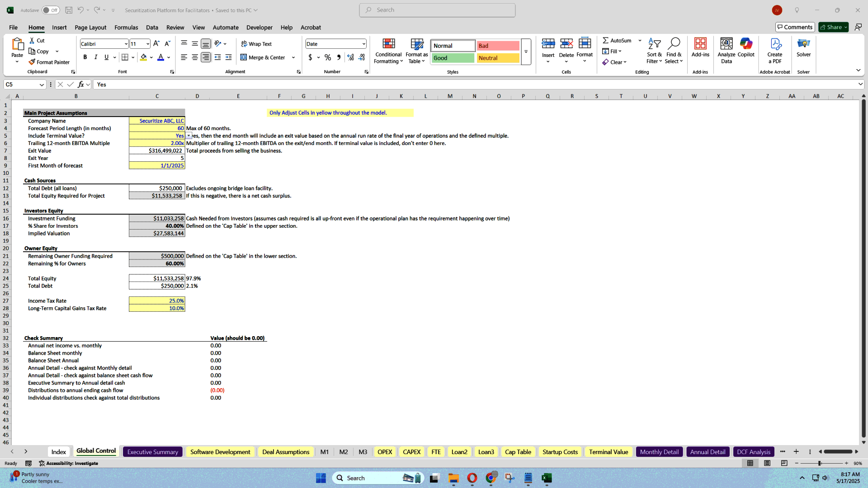The width and height of the screenshot is (868, 488).
Task: Click Find & Select button
Action: pos(674,51)
